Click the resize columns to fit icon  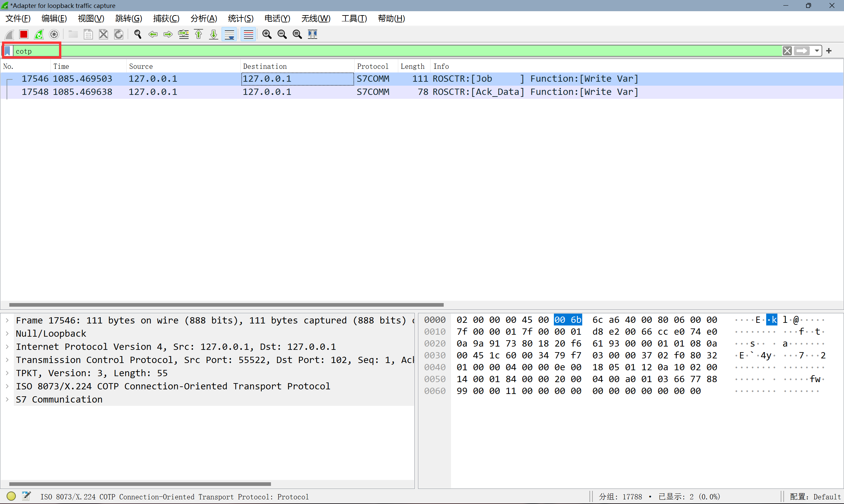point(313,34)
